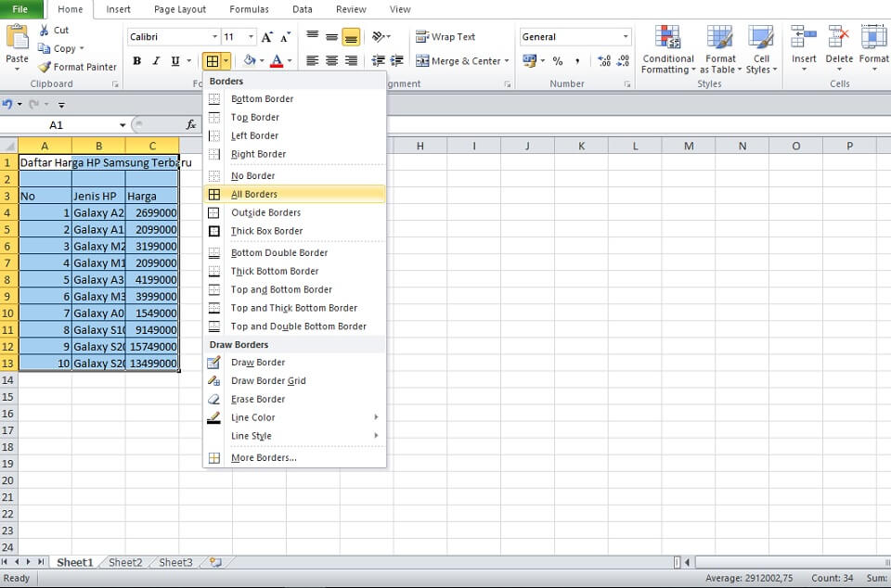This screenshot has height=588, width=891.
Task: Apply Comma Style formatting
Action: [x=577, y=60]
